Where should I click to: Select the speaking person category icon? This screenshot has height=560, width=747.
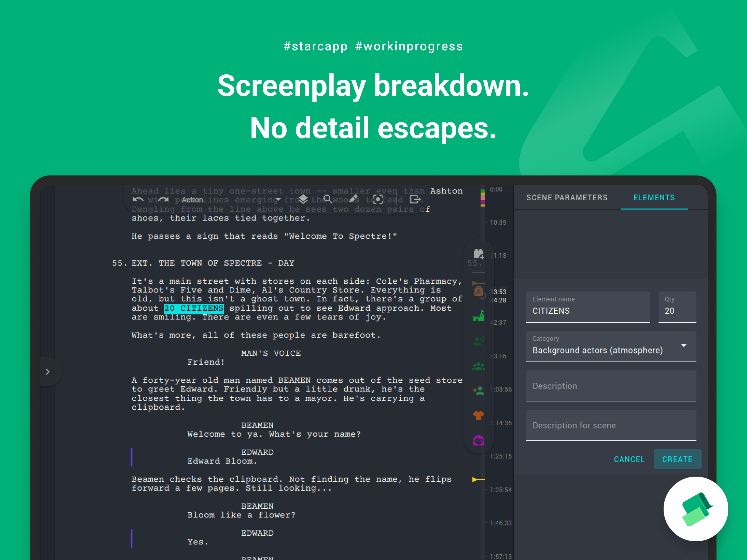[478, 341]
